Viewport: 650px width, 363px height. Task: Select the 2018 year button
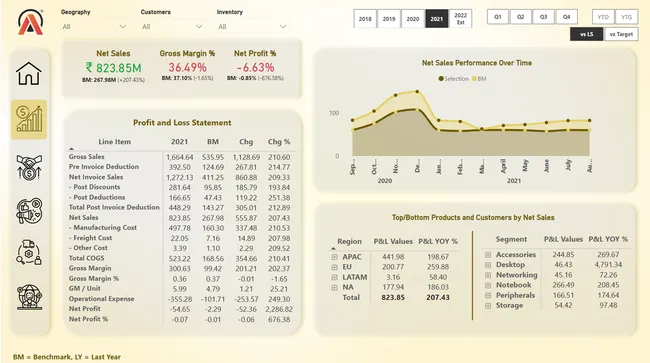coord(365,19)
